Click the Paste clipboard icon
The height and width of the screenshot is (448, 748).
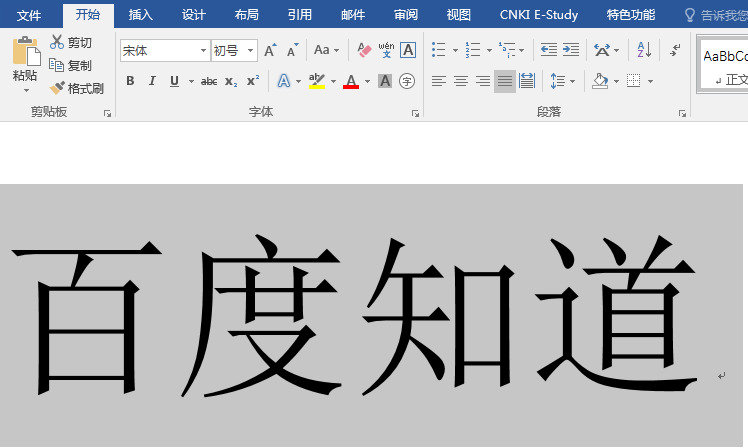point(26,51)
